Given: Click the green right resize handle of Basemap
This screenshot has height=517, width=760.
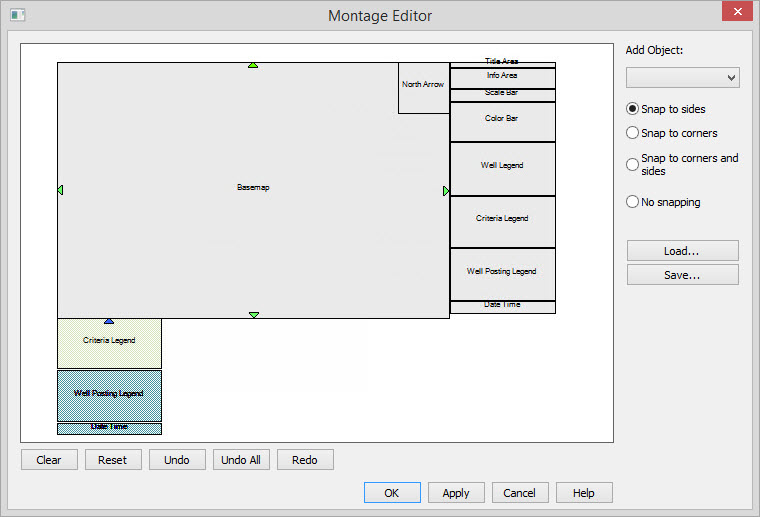Looking at the screenshot, I should (x=446, y=191).
